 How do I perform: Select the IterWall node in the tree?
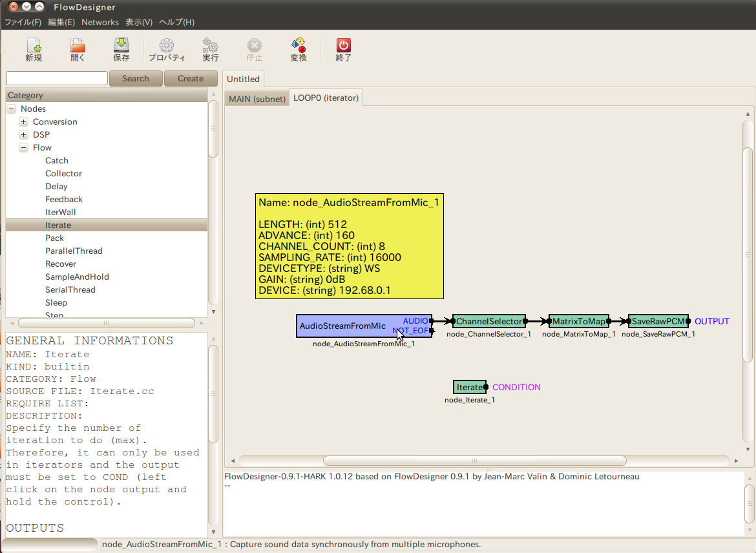pos(60,212)
